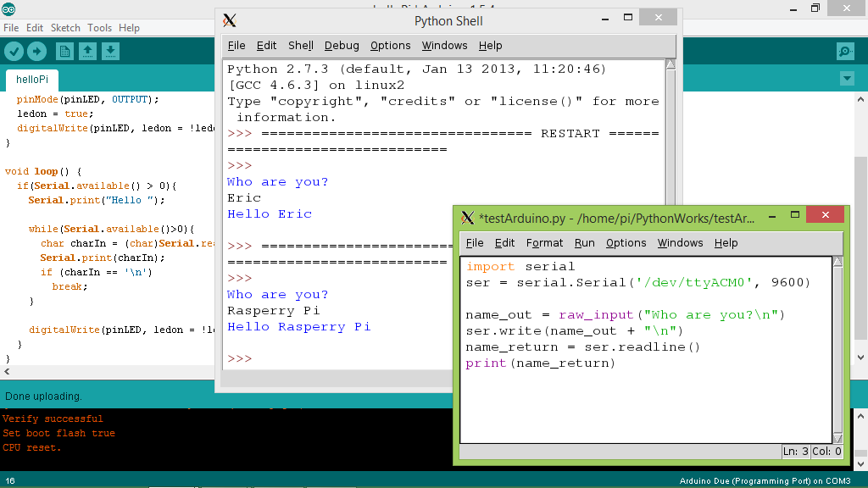This screenshot has height=488, width=868.
Task: Click 'print(name_return)' line in editor
Action: 540,363
